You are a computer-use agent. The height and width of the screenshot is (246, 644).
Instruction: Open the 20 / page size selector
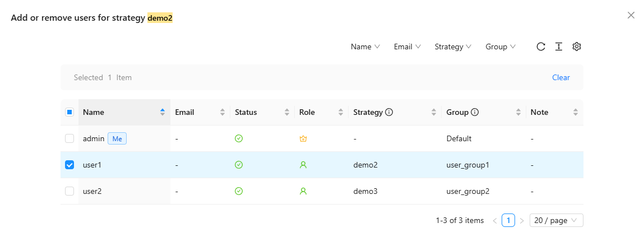pyautogui.click(x=556, y=220)
